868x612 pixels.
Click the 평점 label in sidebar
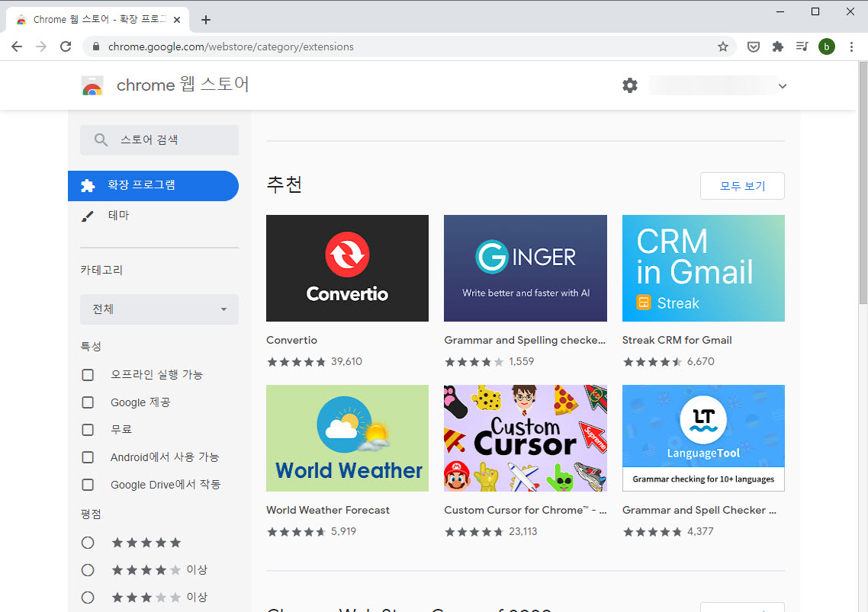(91, 514)
